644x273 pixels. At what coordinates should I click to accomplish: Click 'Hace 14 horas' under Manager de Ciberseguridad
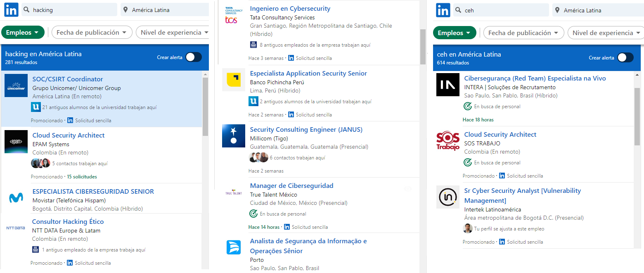pyautogui.click(x=264, y=227)
